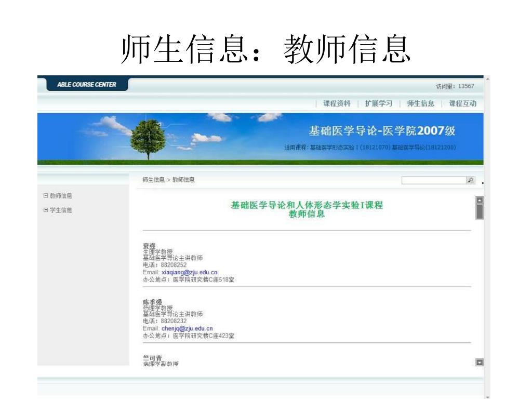
Task: Click phone number 88208232
Action: [174, 321]
